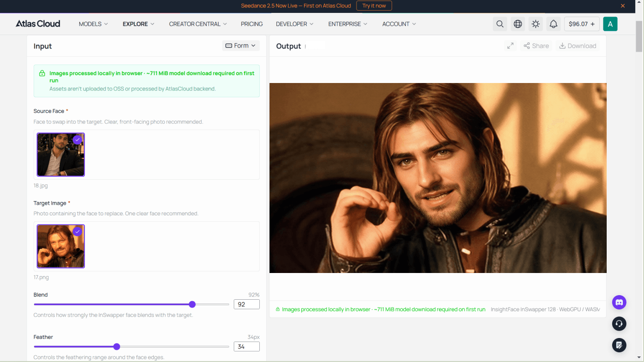Toggle checkmark on Source Face 18.jpg thumbnail
The width and height of the screenshot is (644, 362).
coord(77,140)
